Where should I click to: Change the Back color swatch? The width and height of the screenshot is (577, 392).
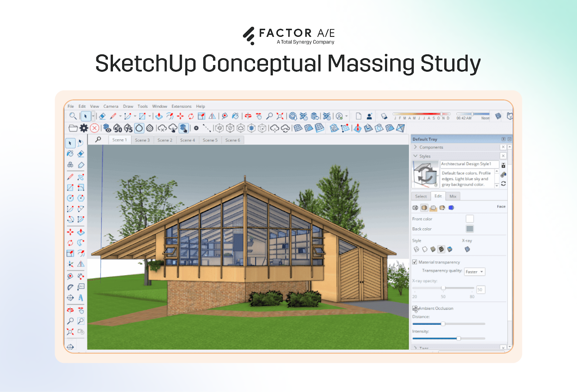[470, 229]
